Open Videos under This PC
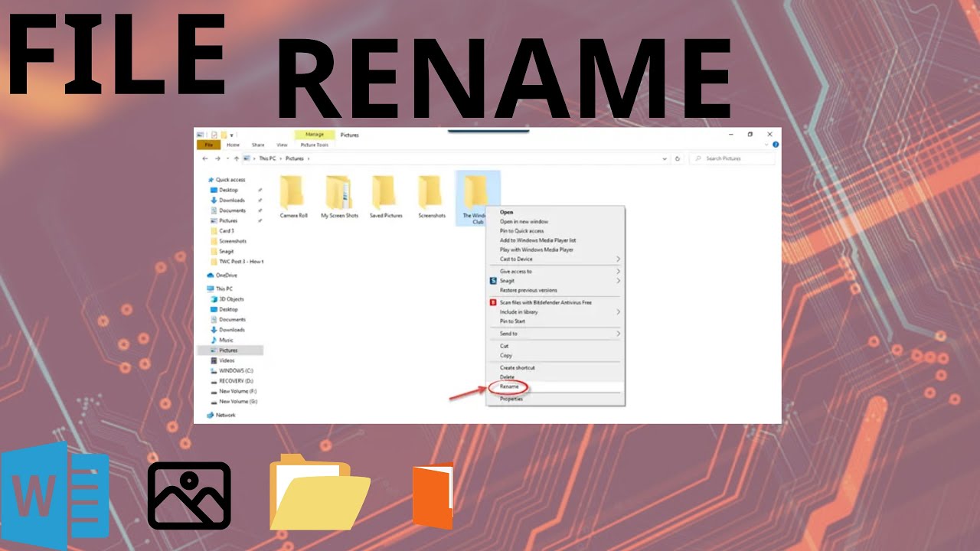Image resolution: width=980 pixels, height=551 pixels. [222, 360]
